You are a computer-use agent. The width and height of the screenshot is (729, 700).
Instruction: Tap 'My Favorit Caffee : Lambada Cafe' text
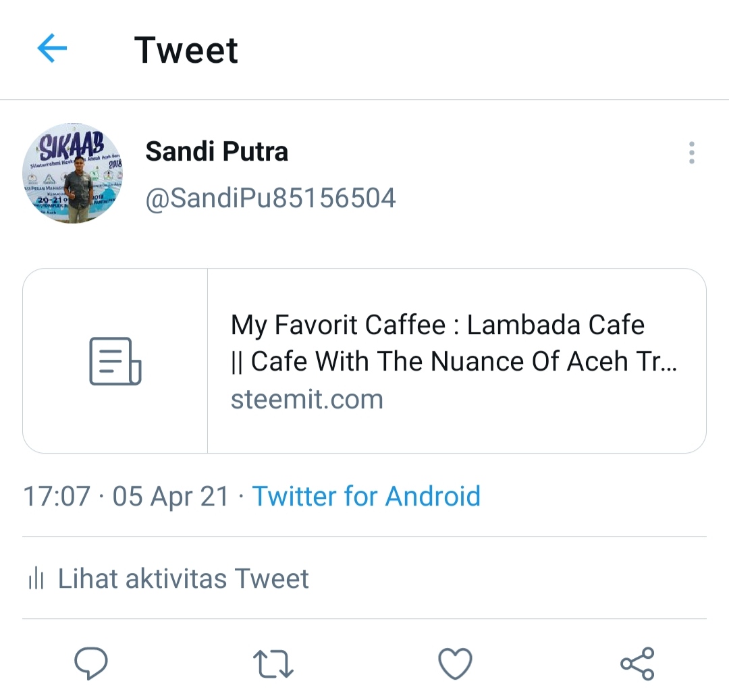pyautogui.click(x=437, y=325)
